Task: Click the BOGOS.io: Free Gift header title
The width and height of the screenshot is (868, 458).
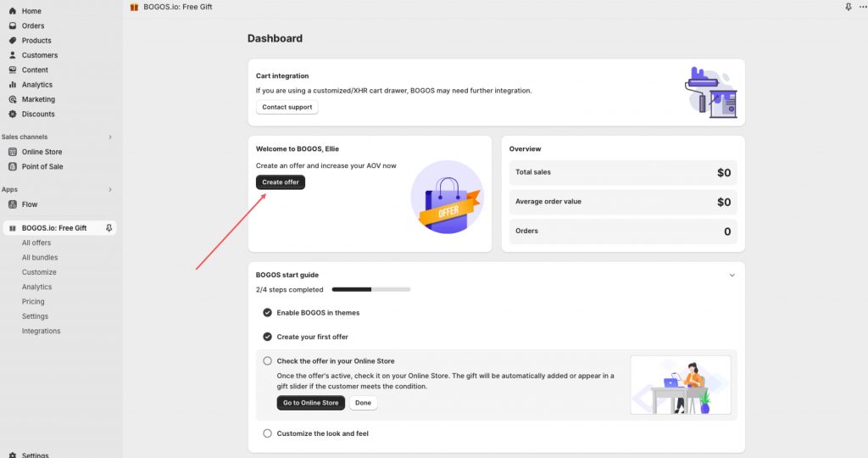Action: click(178, 7)
